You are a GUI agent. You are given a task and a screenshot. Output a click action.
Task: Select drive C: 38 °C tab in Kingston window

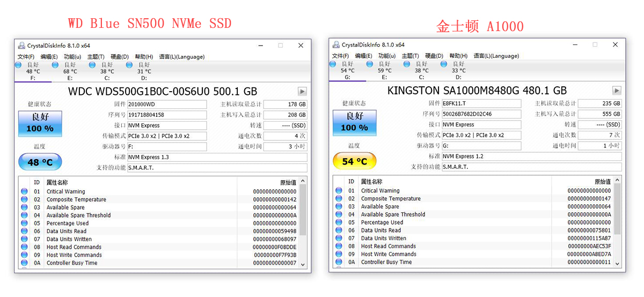coord(421,70)
